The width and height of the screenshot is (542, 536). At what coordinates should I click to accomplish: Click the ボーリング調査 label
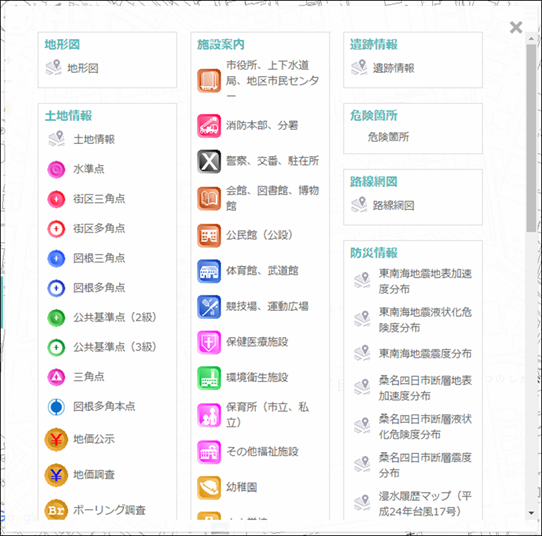109,510
